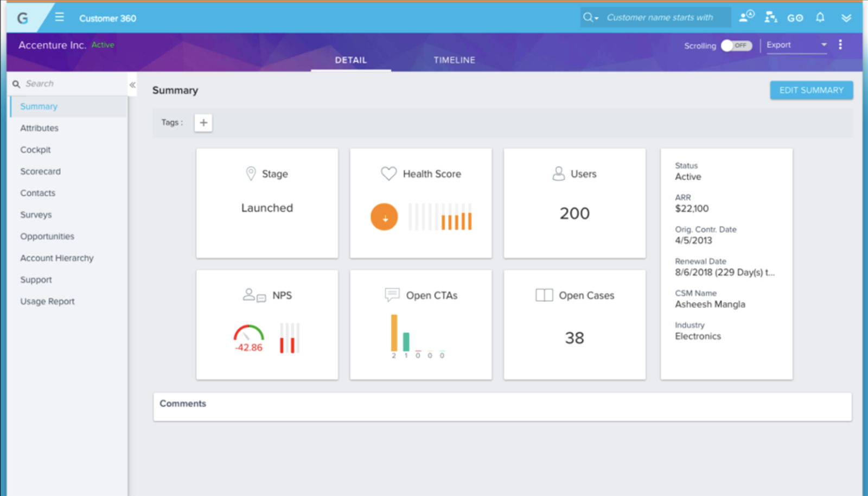The image size is (868, 496).
Task: Click Orig. Contr. Date 4/5/2013
Action: point(693,240)
